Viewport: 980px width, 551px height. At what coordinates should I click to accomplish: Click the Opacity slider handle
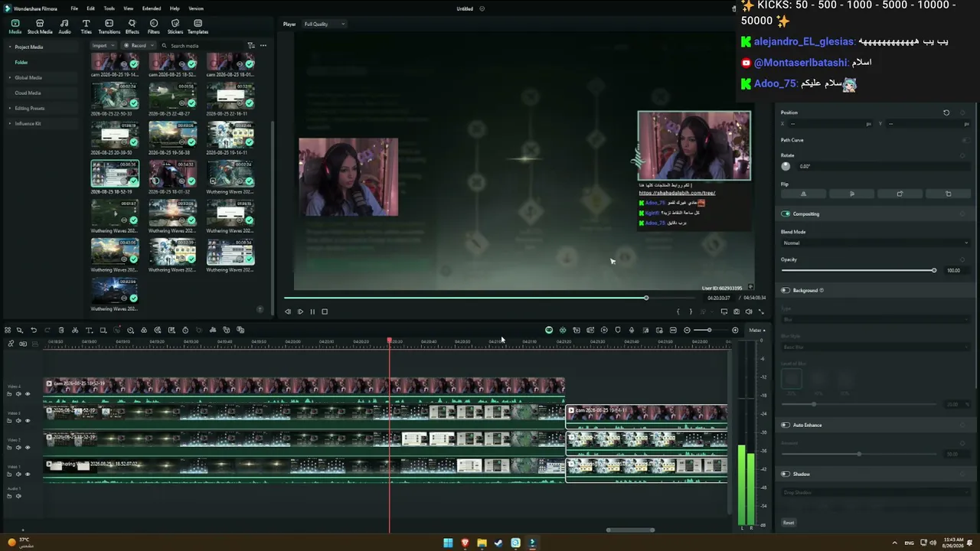(x=934, y=270)
